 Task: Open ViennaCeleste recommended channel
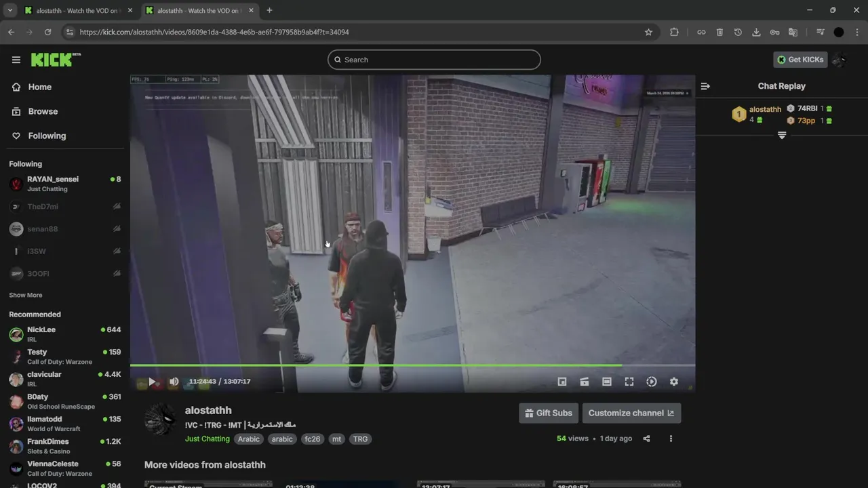[x=65, y=468]
